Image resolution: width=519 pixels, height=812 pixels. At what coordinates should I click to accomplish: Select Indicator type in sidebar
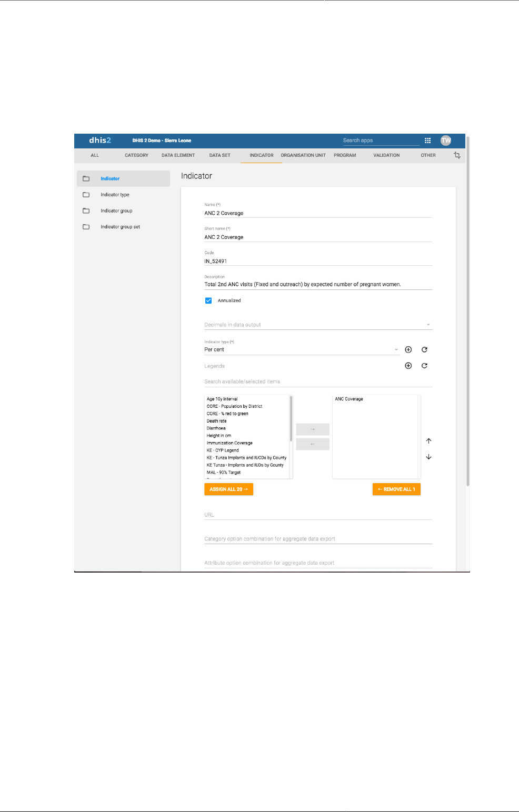click(115, 195)
